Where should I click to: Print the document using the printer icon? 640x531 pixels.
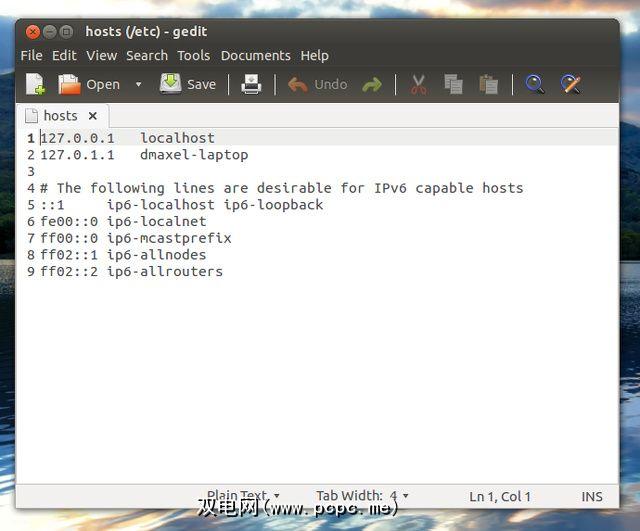[x=251, y=84]
